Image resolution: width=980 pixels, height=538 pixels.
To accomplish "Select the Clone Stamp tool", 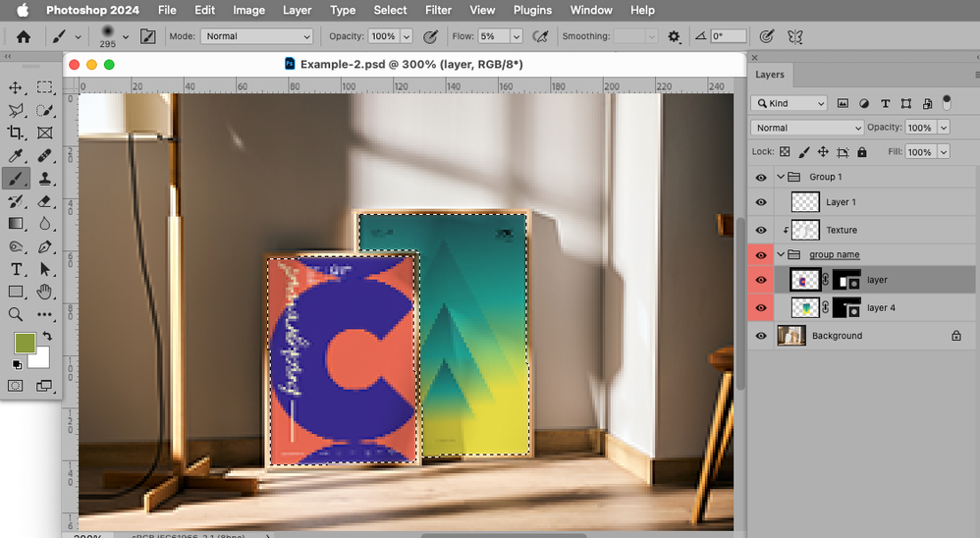I will (x=44, y=179).
